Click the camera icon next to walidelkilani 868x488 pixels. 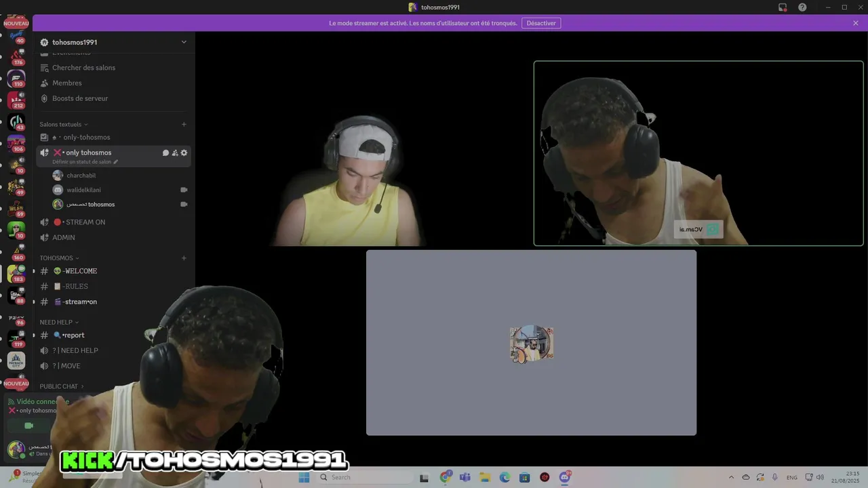pyautogui.click(x=184, y=190)
